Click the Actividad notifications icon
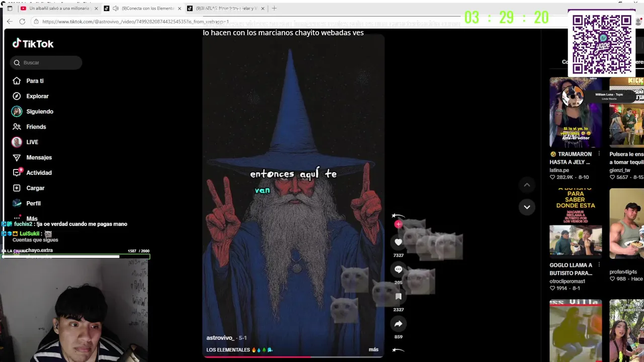Screen dimensions: 644x362 (x=17, y=172)
